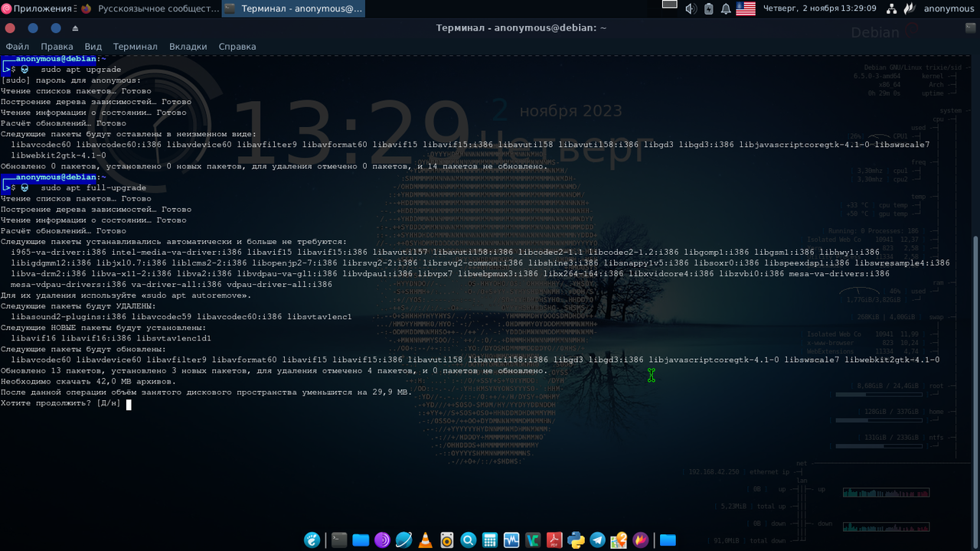Click 'libwebkit2gtk-4.1-0' under first upgrade output
This screenshot has height=551, width=980.
(x=59, y=155)
